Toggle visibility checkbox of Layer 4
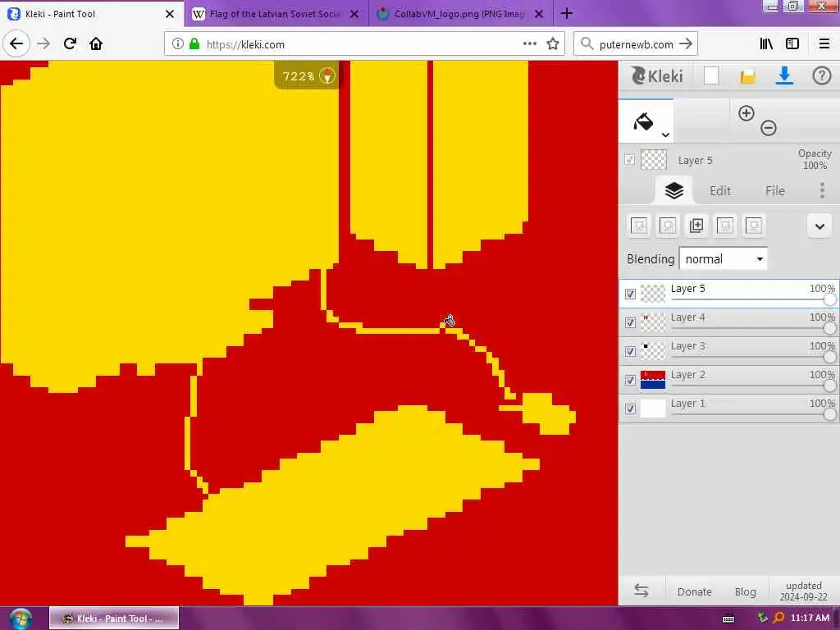840x630 pixels. (630, 322)
